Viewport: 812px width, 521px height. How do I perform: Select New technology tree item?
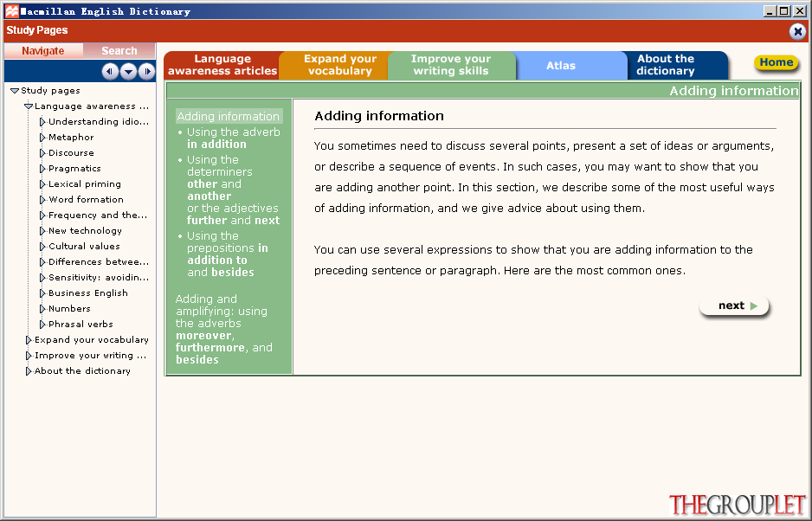coord(85,230)
